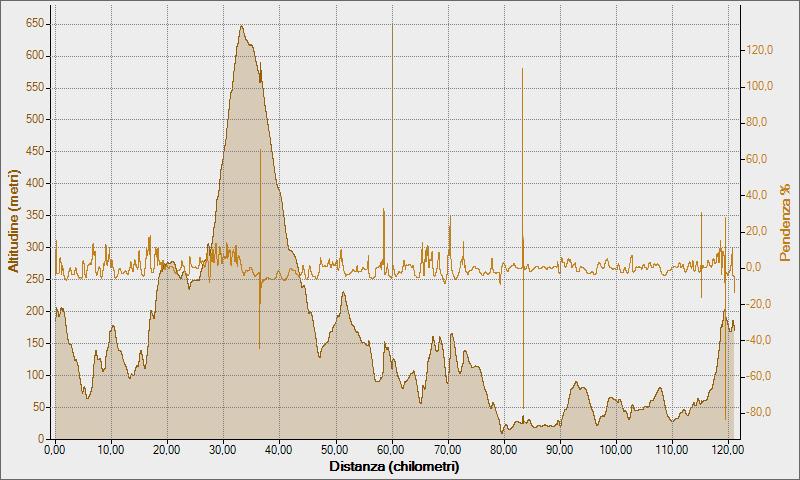Click the 110,00 distance axis label
This screenshot has height=480, width=800.
point(672,450)
